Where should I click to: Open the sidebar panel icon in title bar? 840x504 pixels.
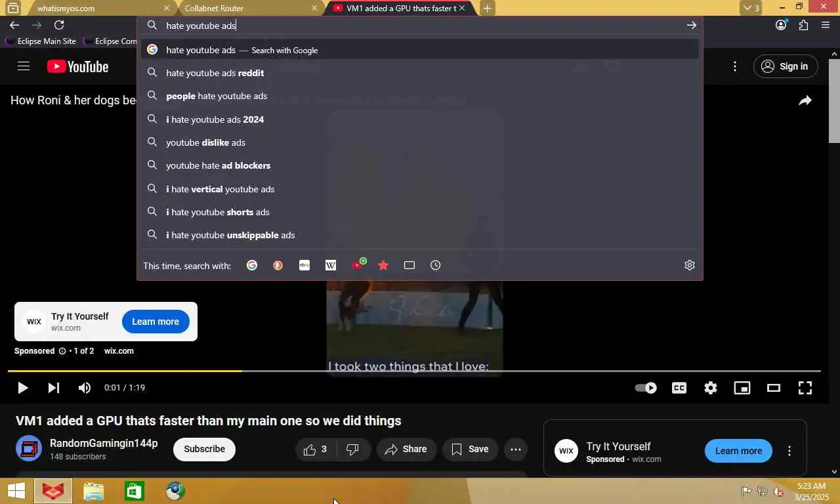tap(12, 8)
